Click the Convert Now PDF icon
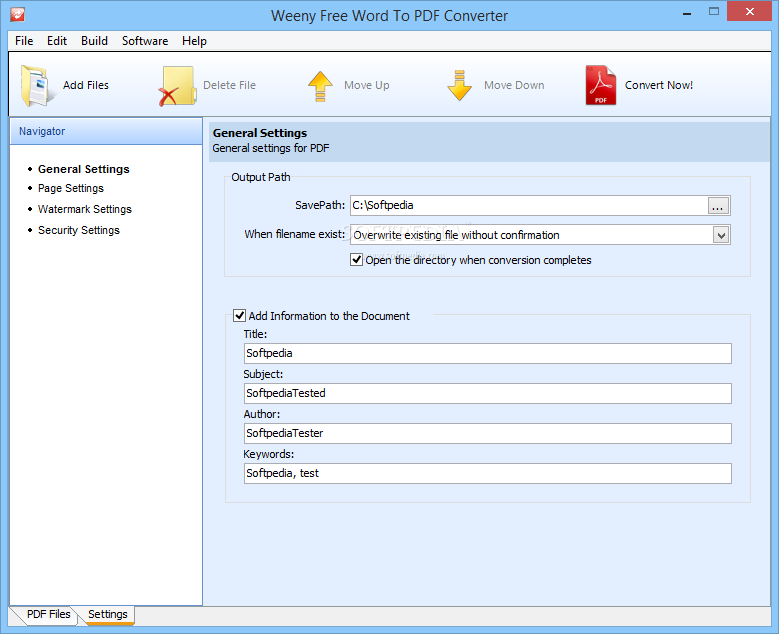Viewport: 779px width, 634px height. click(601, 85)
